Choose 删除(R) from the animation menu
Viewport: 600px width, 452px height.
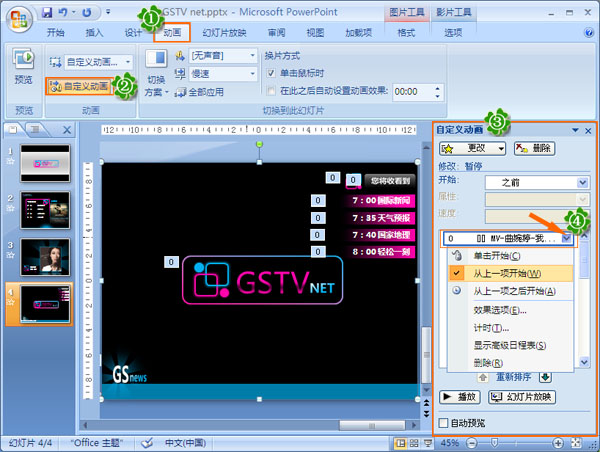tap(510, 362)
